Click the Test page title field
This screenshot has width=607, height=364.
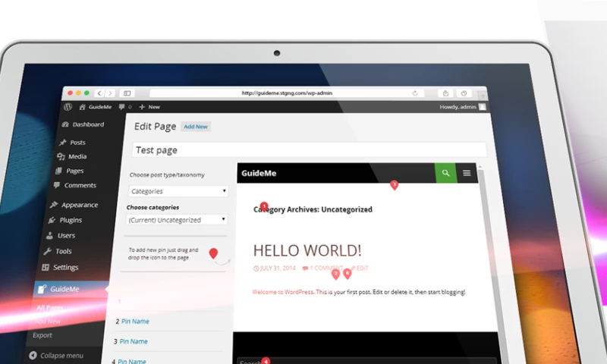(x=309, y=150)
